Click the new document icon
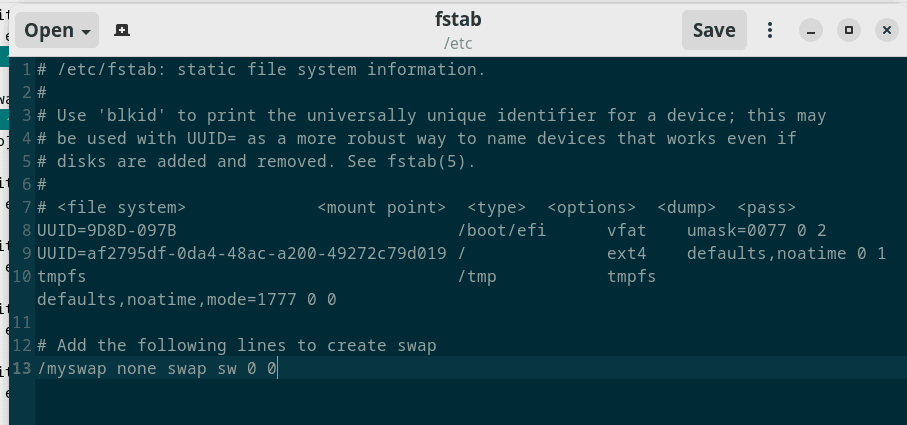The width and height of the screenshot is (907, 425). click(x=122, y=30)
